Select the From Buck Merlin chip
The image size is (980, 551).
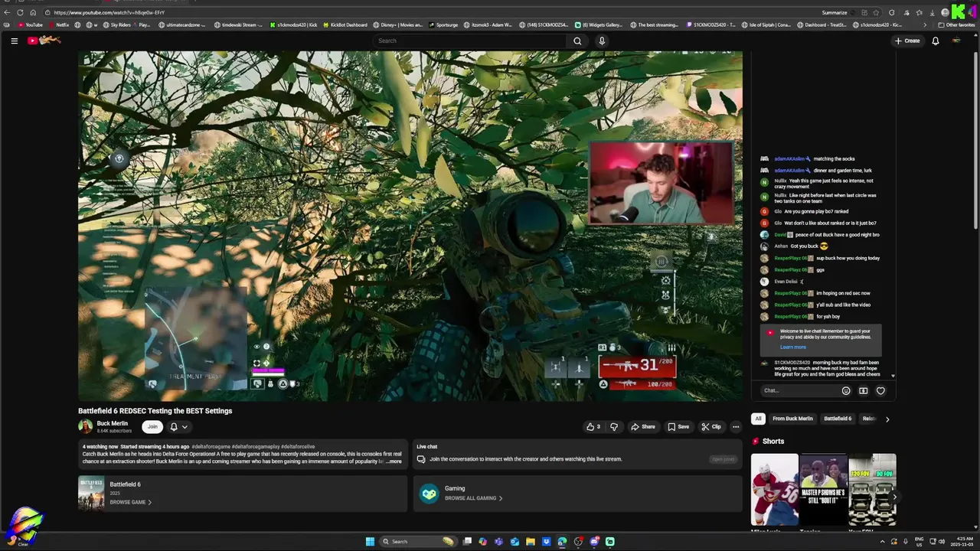pos(792,419)
